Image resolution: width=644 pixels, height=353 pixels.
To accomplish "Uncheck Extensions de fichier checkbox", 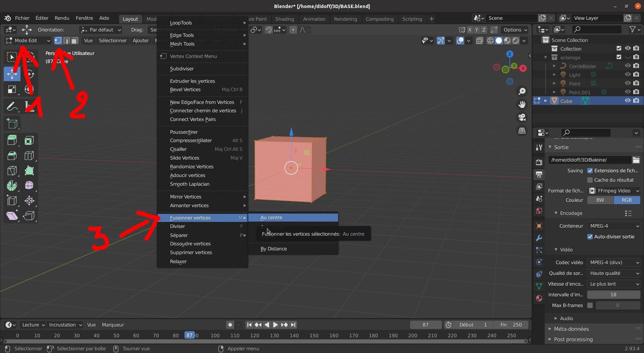I will pos(590,171).
